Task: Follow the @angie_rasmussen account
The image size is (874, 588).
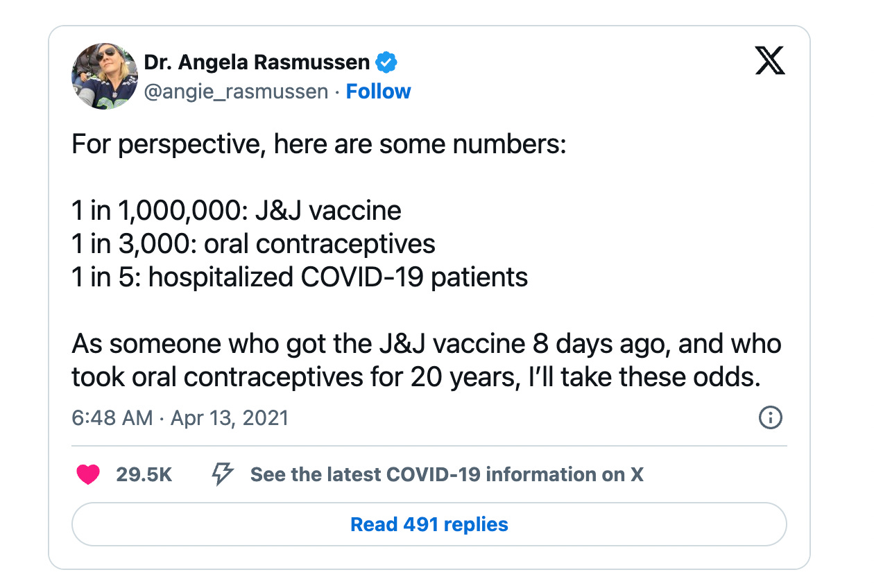Action: click(378, 92)
